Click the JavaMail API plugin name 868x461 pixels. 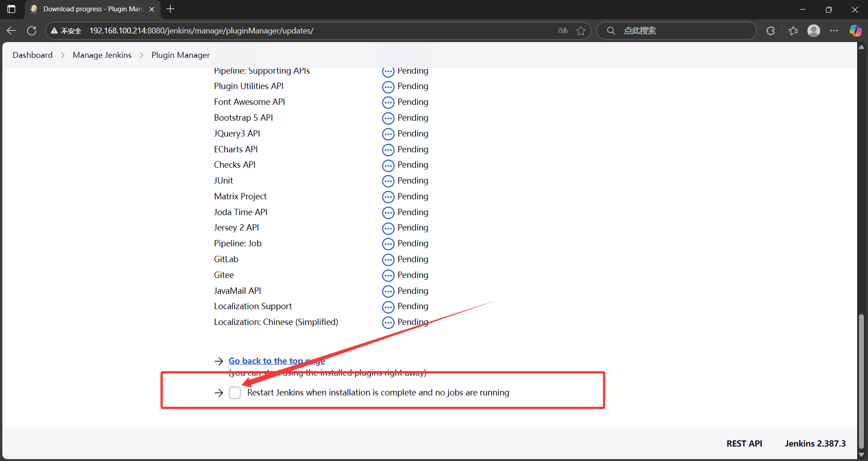pyautogui.click(x=237, y=291)
